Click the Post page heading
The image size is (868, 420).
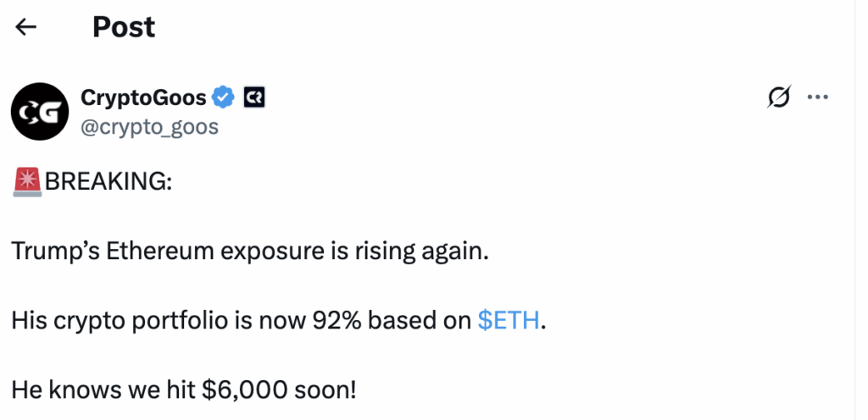pos(124,27)
